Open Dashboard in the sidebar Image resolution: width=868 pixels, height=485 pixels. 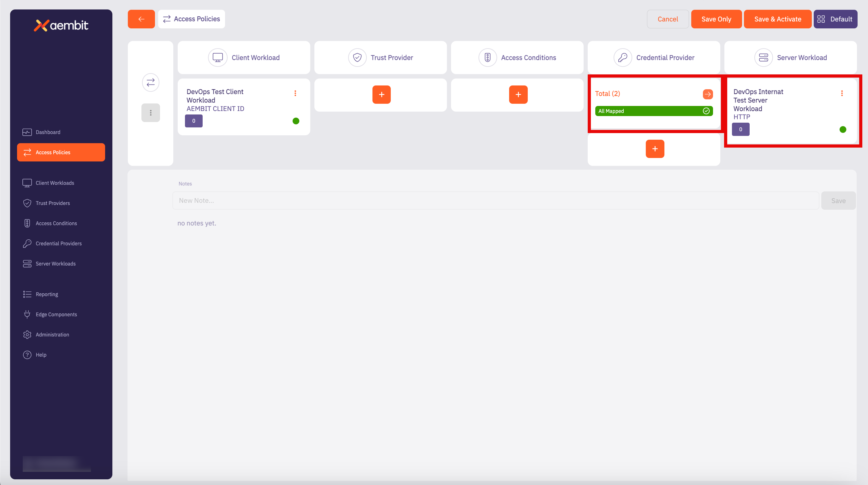click(x=61, y=132)
